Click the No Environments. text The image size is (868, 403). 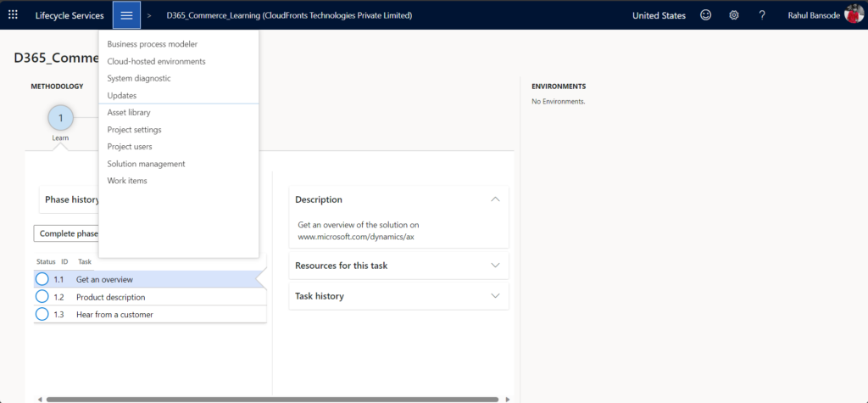(x=558, y=102)
